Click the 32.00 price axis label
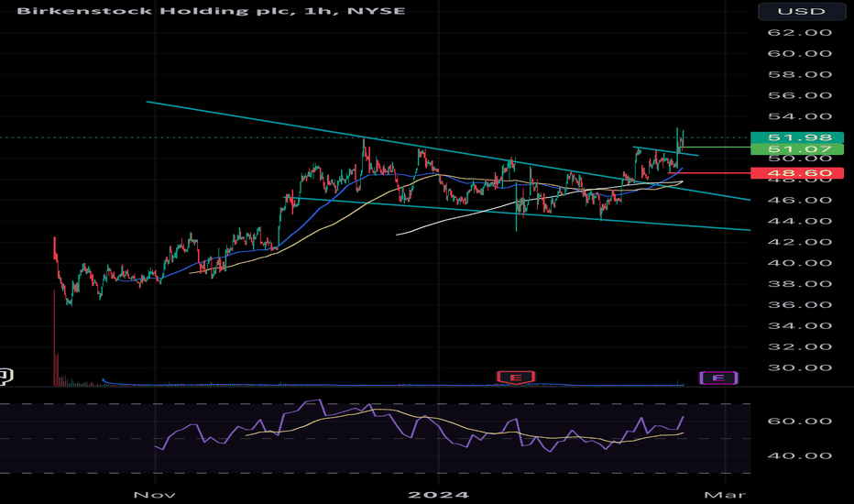This screenshot has height=504, width=854. (800, 346)
